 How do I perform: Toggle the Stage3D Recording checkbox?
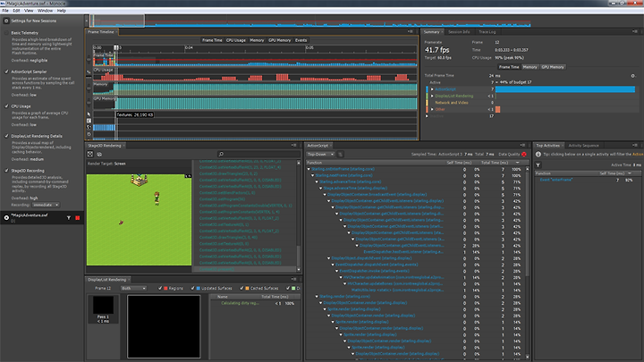6,171
